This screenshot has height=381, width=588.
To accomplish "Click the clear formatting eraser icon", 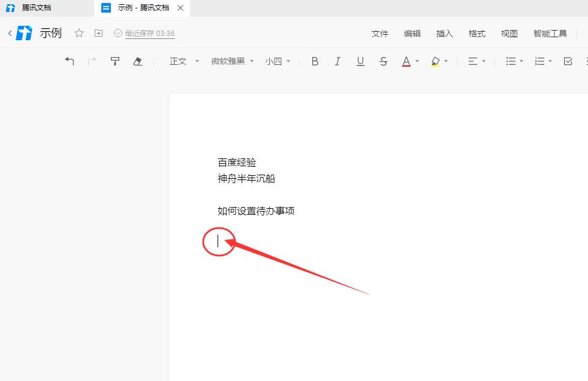I will [x=137, y=61].
